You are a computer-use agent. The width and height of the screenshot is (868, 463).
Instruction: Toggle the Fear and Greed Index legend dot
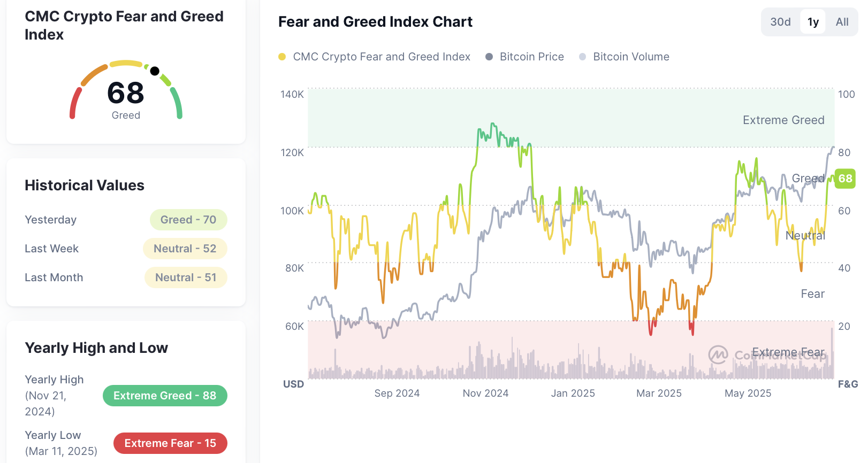(x=282, y=57)
